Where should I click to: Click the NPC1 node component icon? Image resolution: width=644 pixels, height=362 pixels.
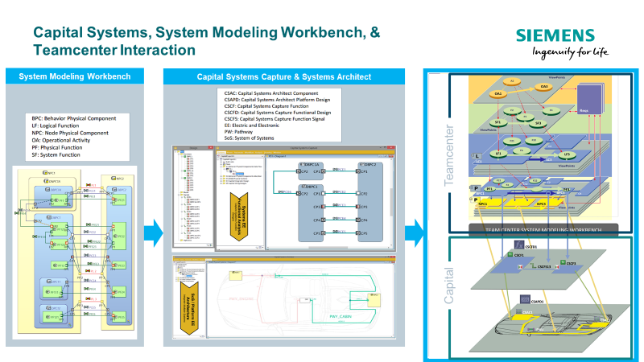click(45, 173)
